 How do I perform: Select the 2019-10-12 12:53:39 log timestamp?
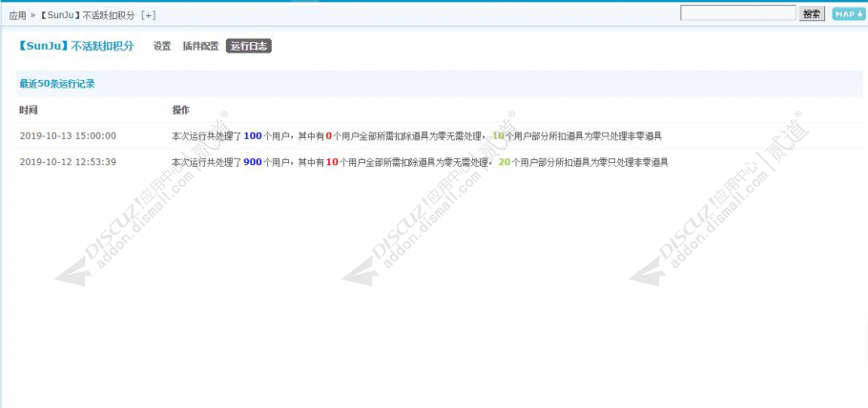tap(68, 162)
